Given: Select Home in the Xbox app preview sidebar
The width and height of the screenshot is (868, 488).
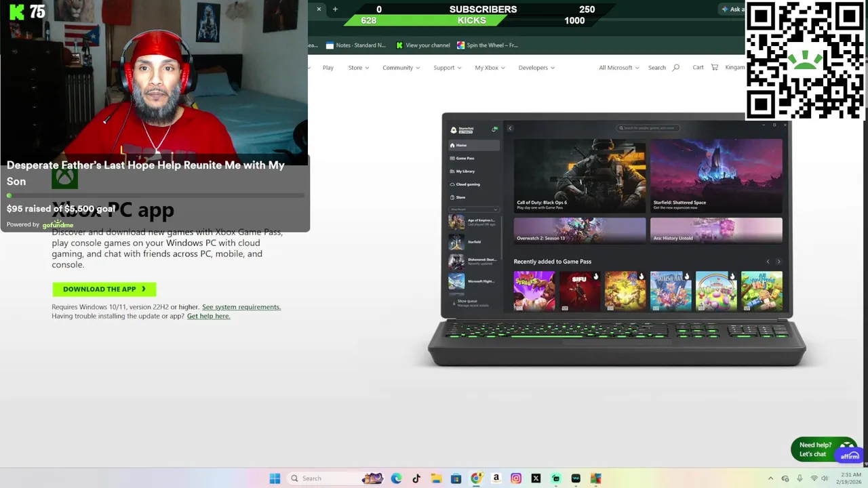Looking at the screenshot, I should 474,145.
